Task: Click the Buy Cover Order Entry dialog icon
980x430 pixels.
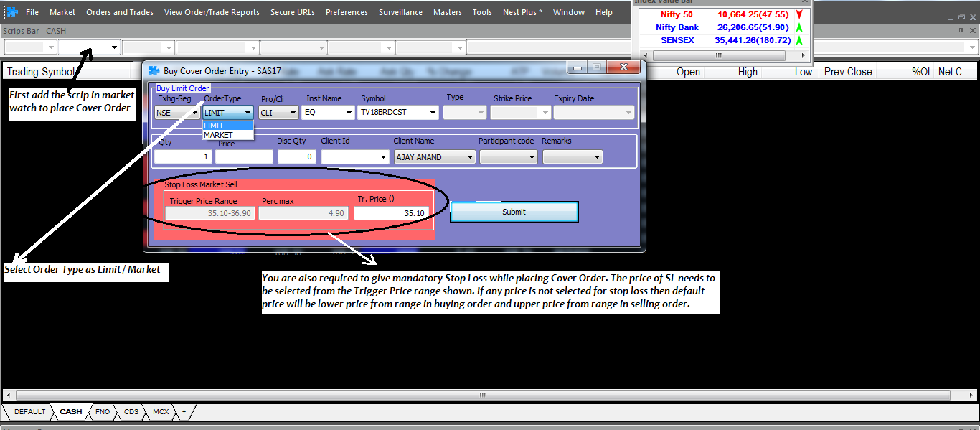Action: click(154, 70)
